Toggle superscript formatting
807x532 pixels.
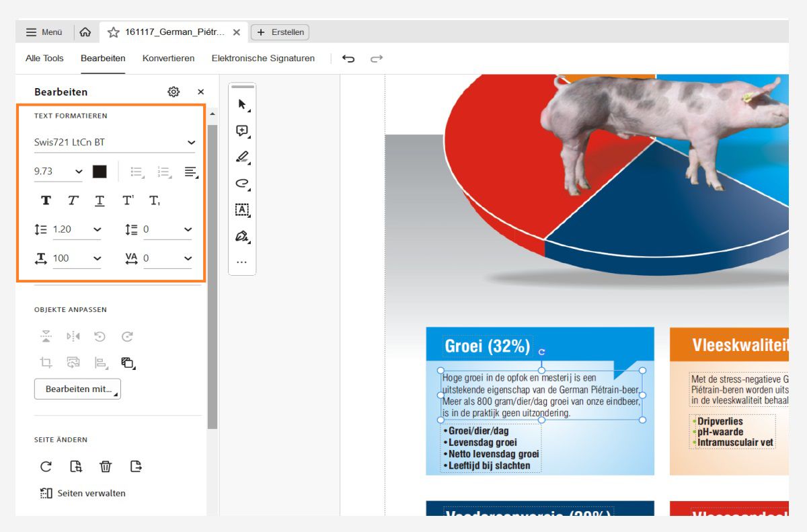(x=128, y=200)
